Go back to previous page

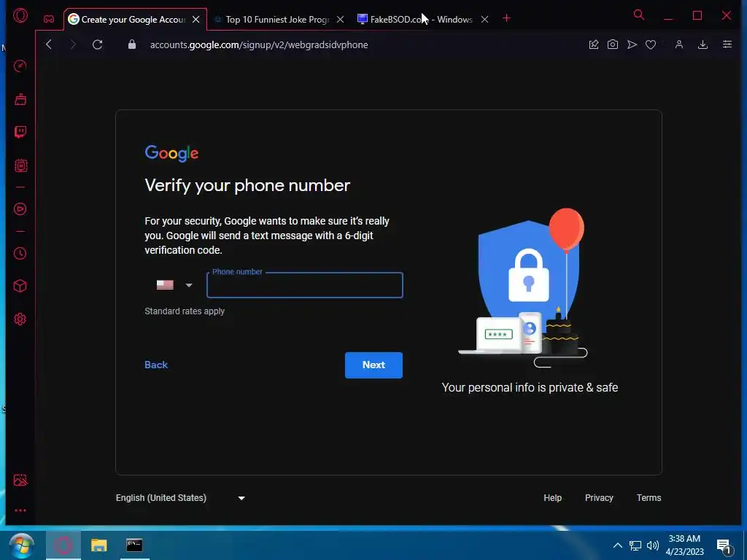49,44
